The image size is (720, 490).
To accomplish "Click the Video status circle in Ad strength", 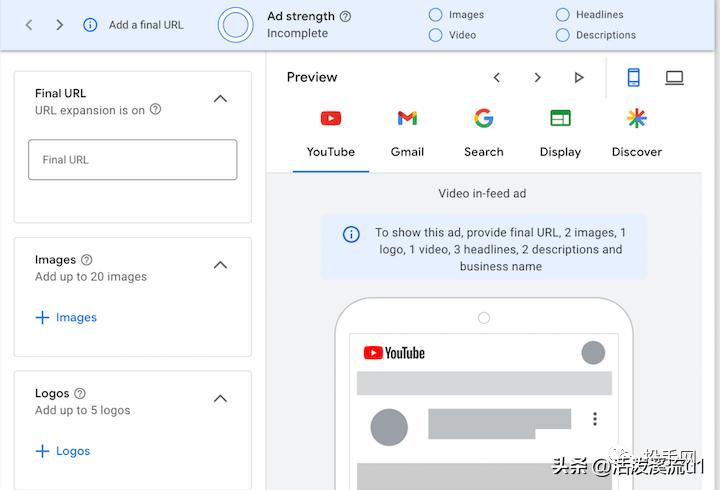I will coord(435,35).
